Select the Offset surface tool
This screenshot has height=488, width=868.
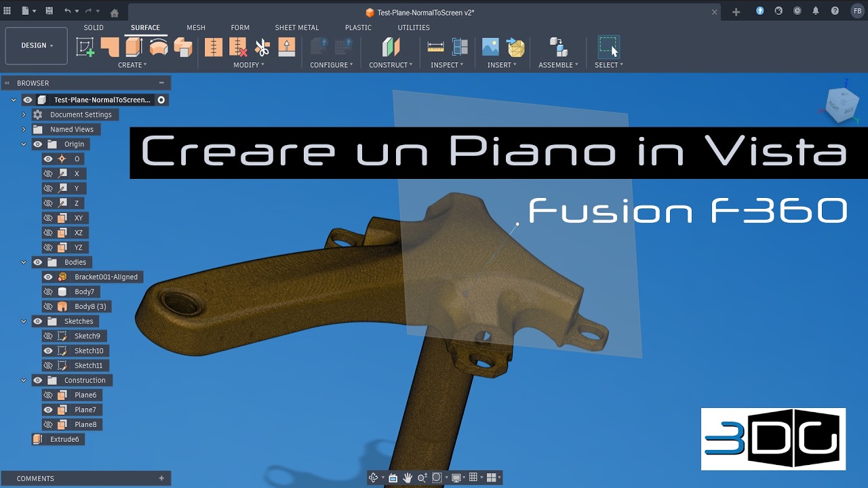coord(183,47)
